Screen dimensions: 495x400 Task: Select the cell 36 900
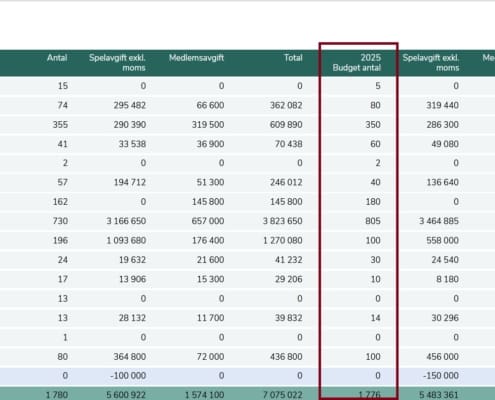[210, 144]
